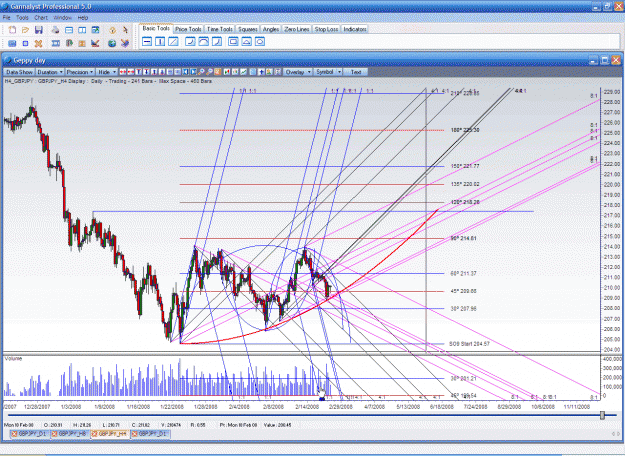625x456 pixels.
Task: Click the chart scroll slider handle
Action: pyautogui.click(x=602, y=415)
